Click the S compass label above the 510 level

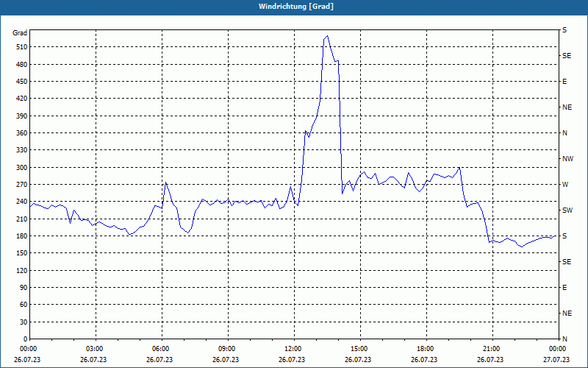tap(564, 30)
